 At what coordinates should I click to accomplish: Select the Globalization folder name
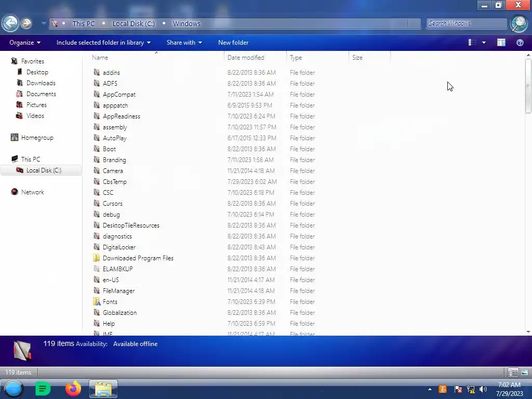[120, 312]
